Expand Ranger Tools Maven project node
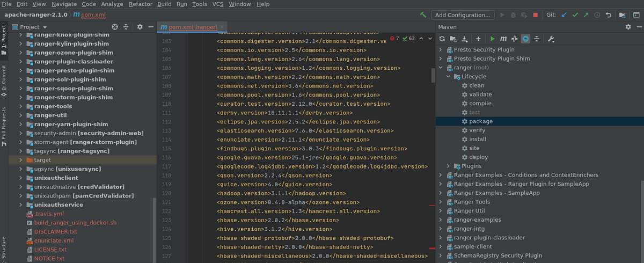The image size is (644, 263). [x=441, y=202]
